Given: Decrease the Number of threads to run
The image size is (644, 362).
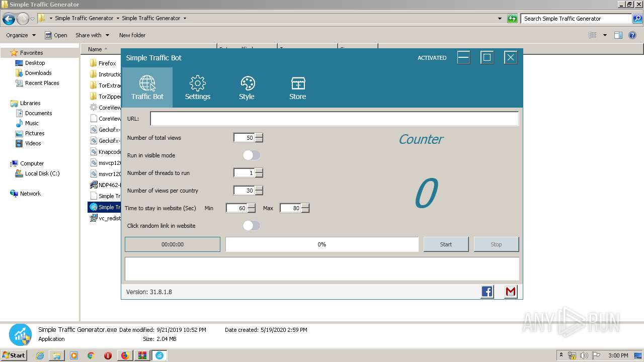Looking at the screenshot, I should pyautogui.click(x=259, y=175).
